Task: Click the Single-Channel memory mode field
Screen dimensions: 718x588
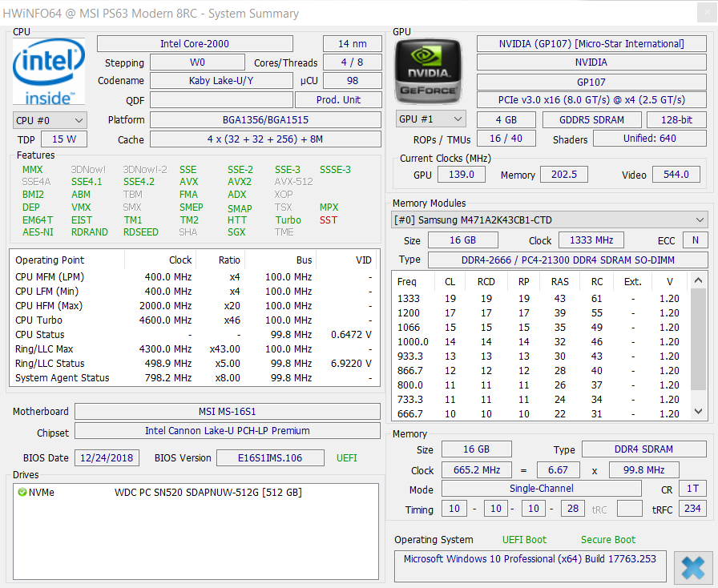Action: (541, 489)
